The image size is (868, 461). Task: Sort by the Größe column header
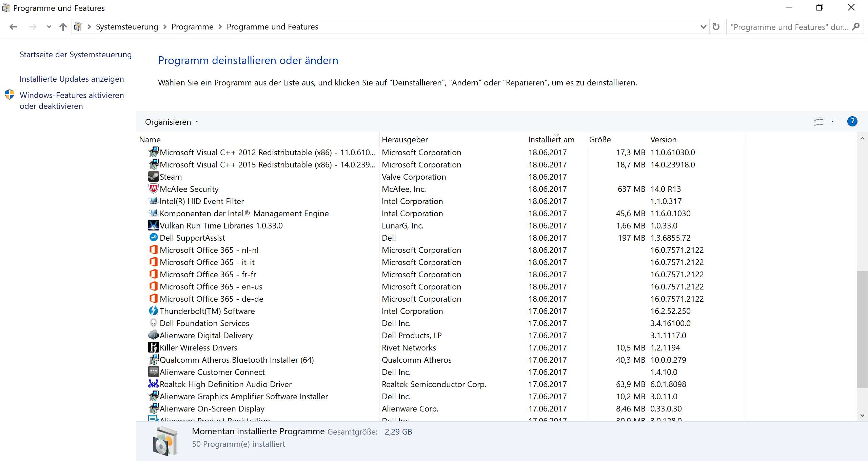[x=617, y=139]
